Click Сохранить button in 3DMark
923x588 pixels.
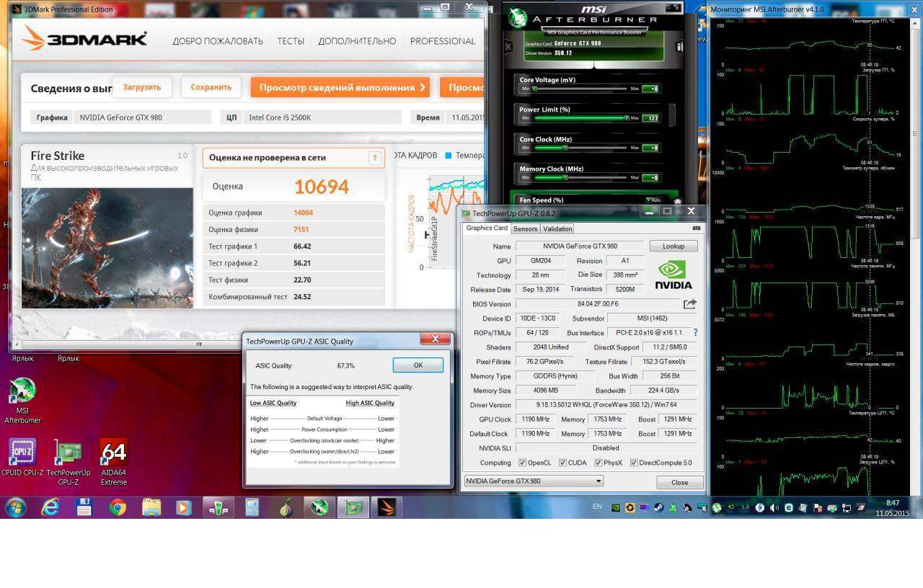(x=211, y=87)
